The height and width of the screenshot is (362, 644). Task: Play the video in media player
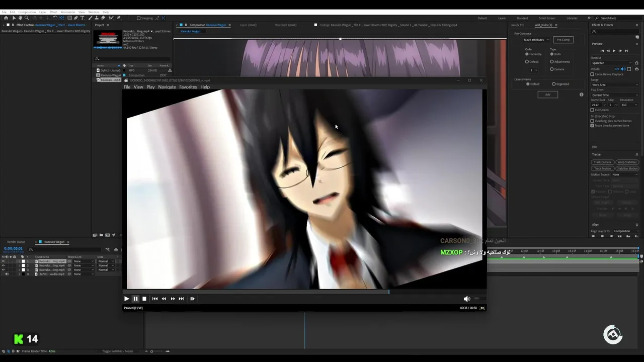pyautogui.click(x=127, y=299)
